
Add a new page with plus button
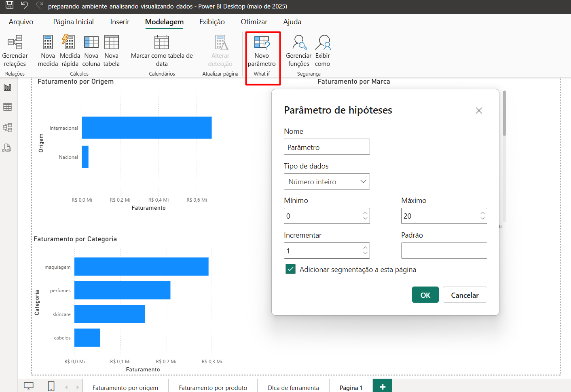(x=383, y=386)
